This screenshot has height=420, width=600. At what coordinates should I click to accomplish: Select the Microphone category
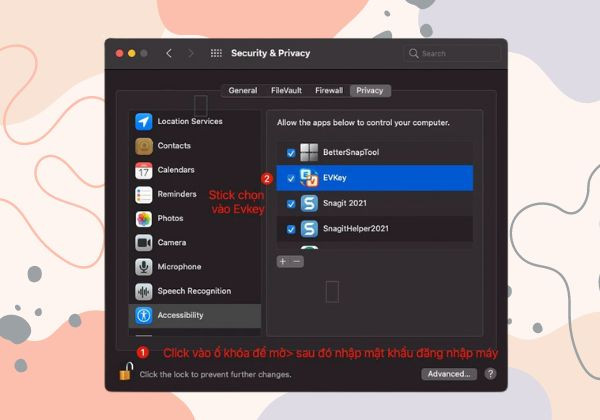click(194, 267)
